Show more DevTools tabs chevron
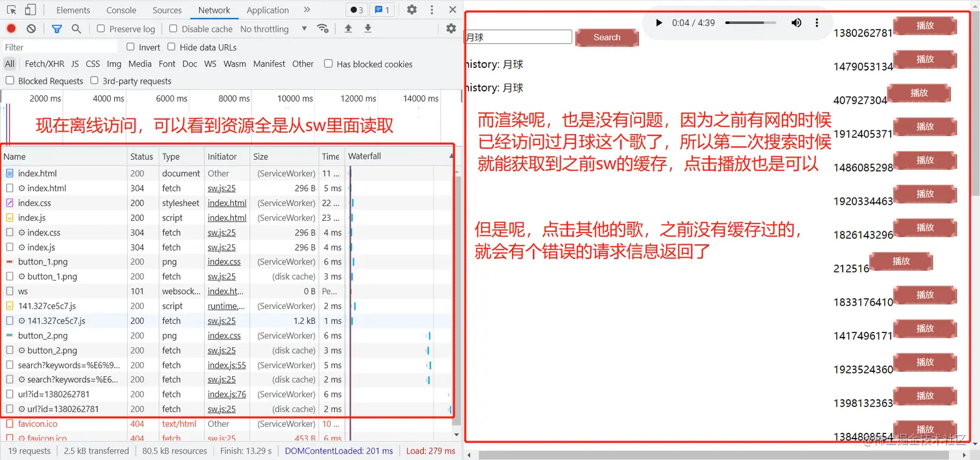The image size is (980, 460). click(307, 10)
